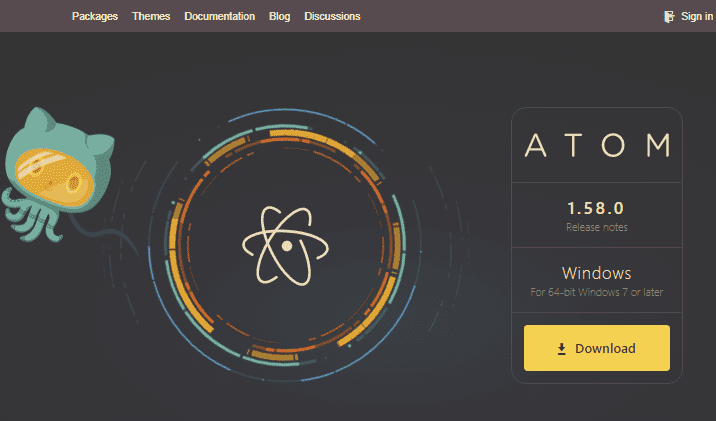Image resolution: width=716 pixels, height=421 pixels.
Task: Select the 1.58.0 version number
Action: tap(595, 208)
